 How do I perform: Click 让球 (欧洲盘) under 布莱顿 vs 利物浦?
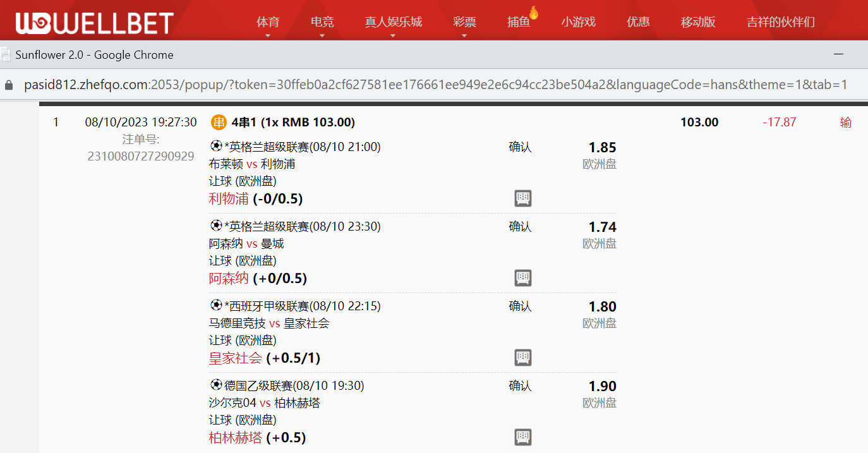click(x=243, y=181)
